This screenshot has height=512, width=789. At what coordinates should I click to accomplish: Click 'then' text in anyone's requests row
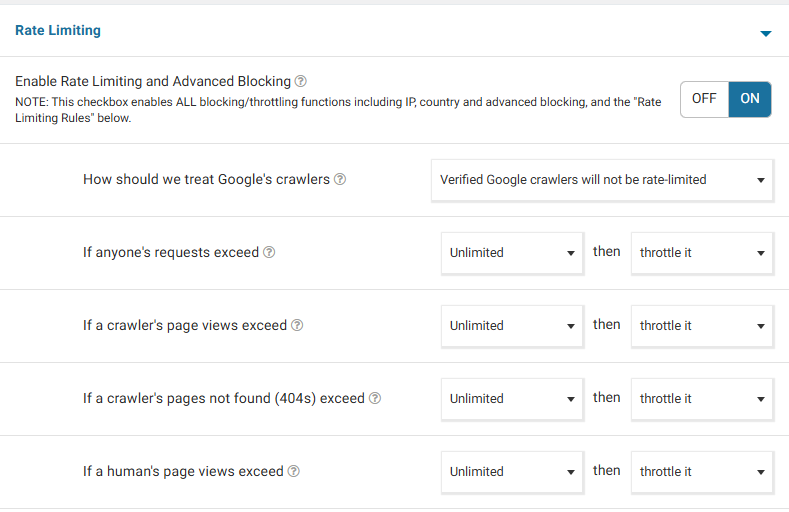tap(606, 251)
